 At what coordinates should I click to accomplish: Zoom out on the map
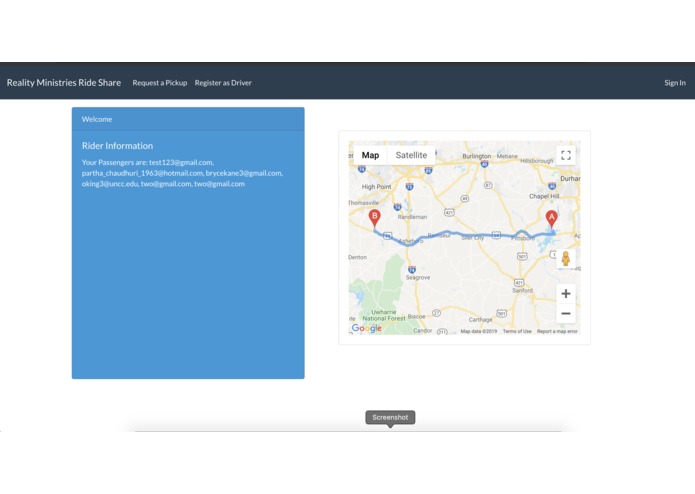point(566,314)
